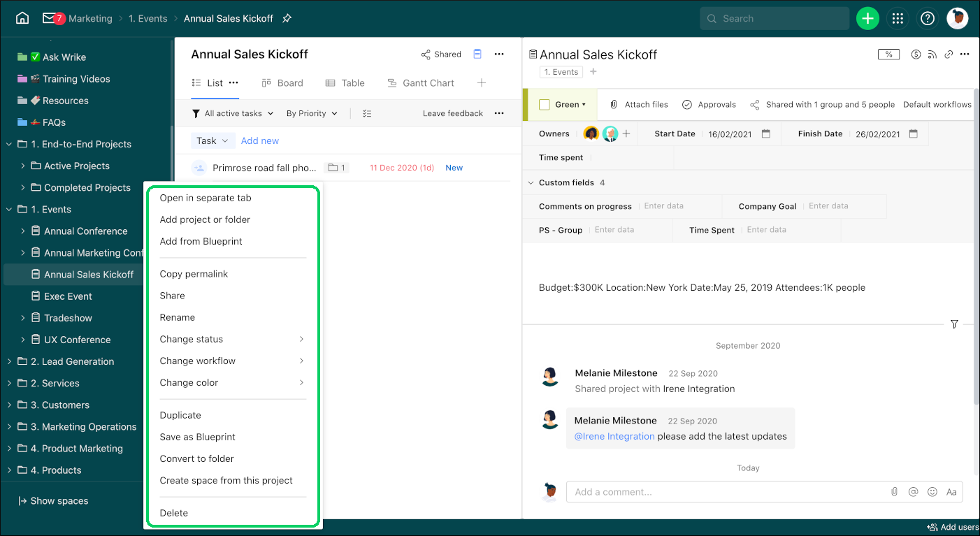Click the Leave feedback button

(x=453, y=113)
